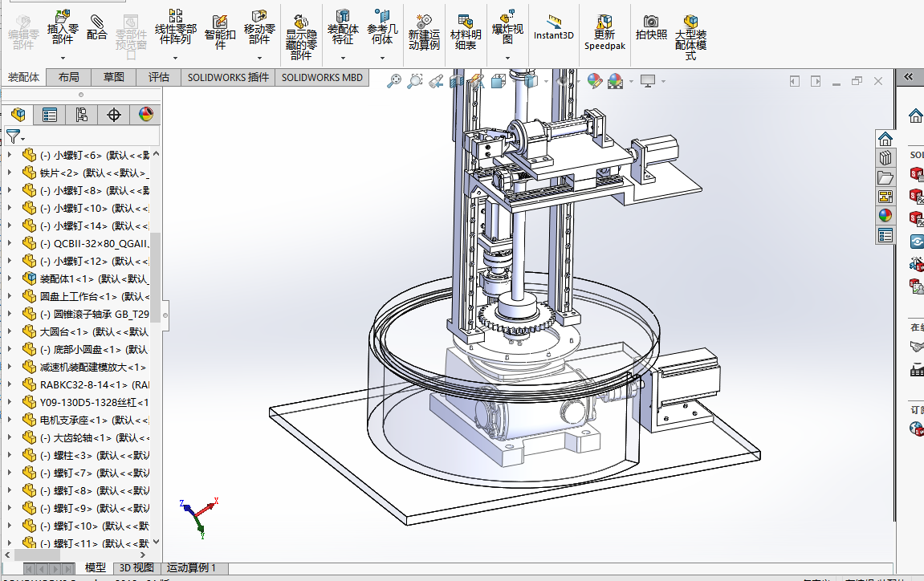Switch to the 布局 tab

click(68, 77)
